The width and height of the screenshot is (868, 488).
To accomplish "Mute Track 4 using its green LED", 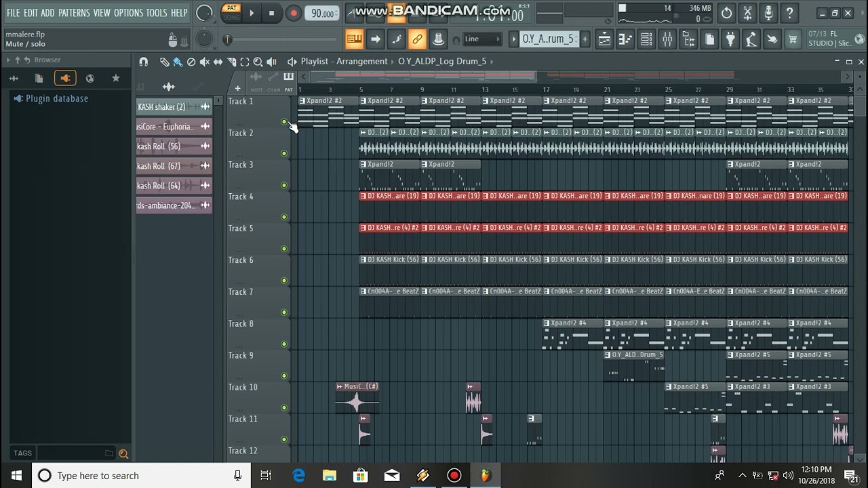I will click(284, 217).
